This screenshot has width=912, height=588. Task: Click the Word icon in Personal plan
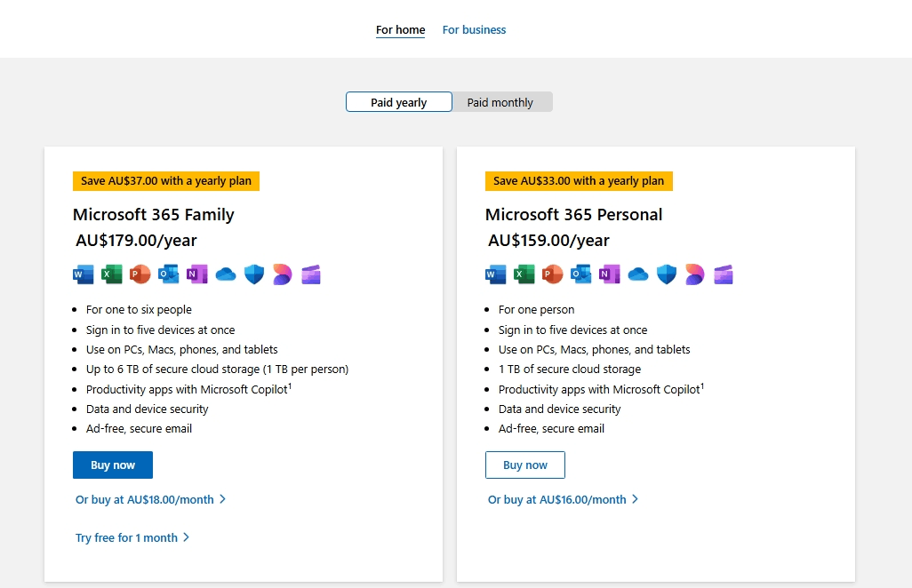click(495, 274)
